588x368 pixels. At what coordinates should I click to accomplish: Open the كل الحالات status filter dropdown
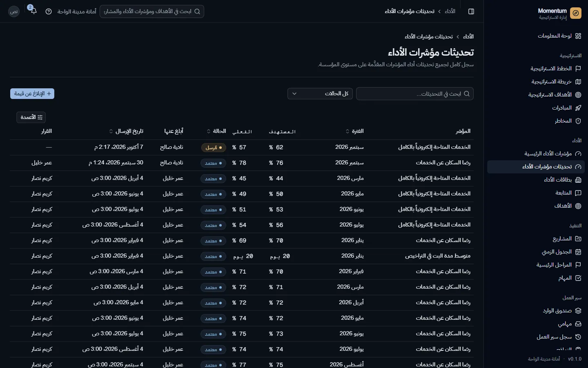point(320,94)
